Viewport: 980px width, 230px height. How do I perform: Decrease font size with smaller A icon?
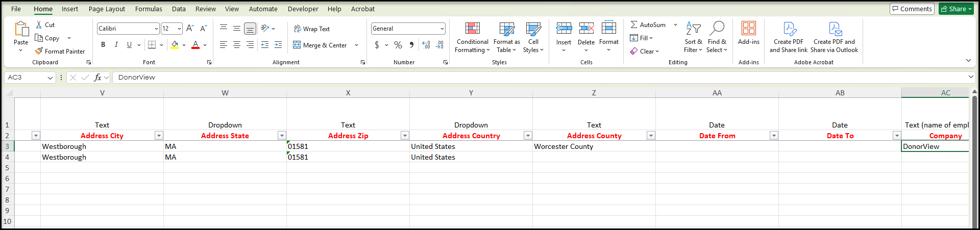[203, 29]
